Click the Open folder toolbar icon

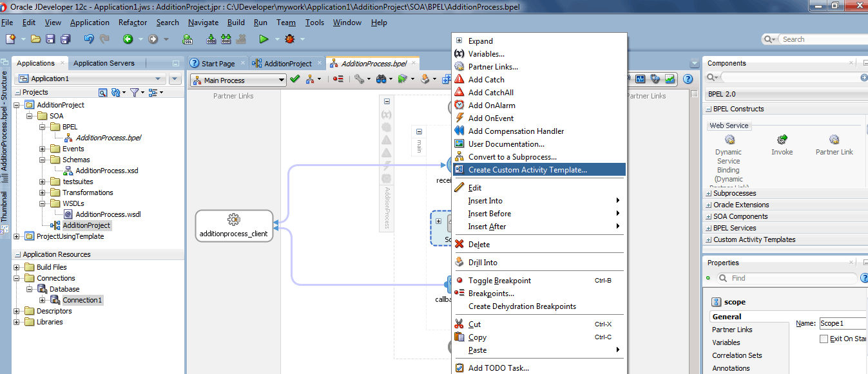pyautogui.click(x=35, y=39)
